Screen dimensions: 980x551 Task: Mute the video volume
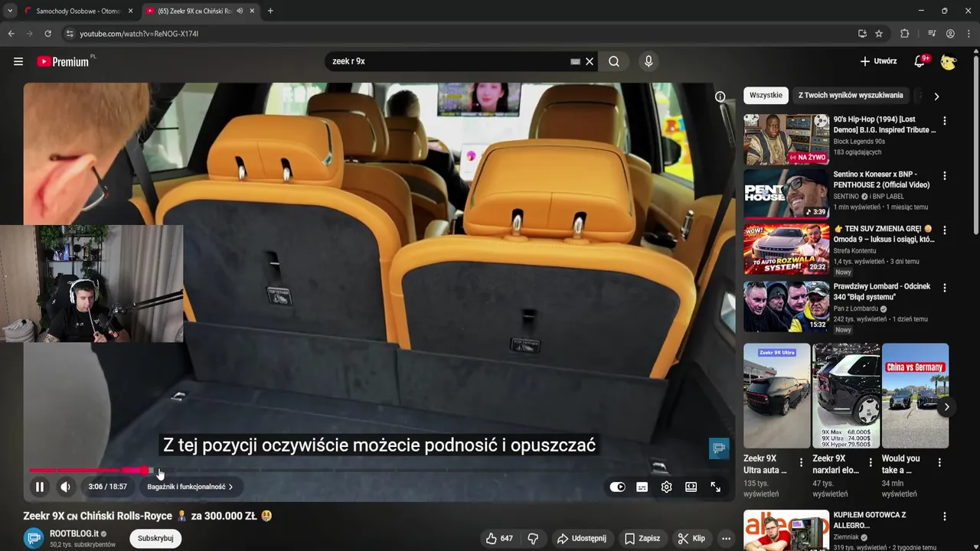coord(66,487)
